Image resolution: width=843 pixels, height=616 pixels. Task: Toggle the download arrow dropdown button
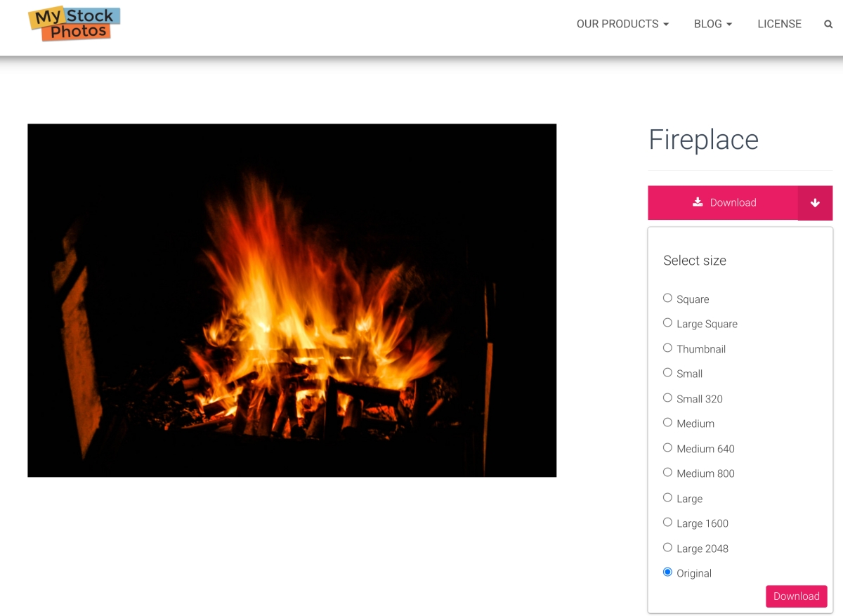coord(815,203)
